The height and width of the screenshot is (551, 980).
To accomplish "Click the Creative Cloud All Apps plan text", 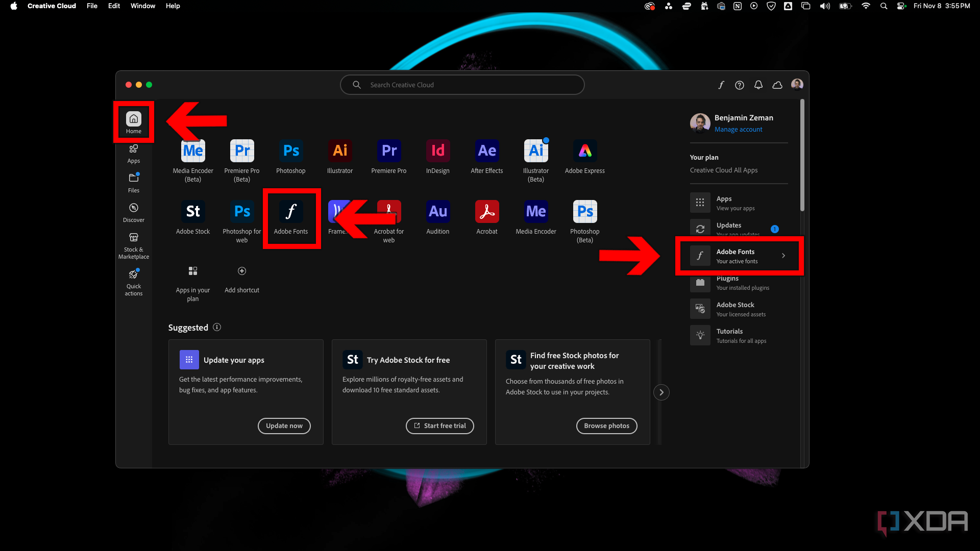I will coord(724,170).
